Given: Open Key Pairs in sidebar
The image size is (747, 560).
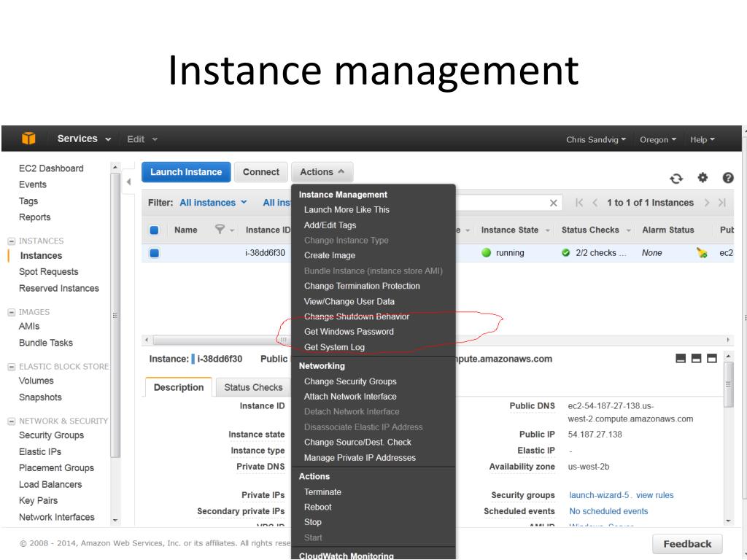Looking at the screenshot, I should pos(38,500).
